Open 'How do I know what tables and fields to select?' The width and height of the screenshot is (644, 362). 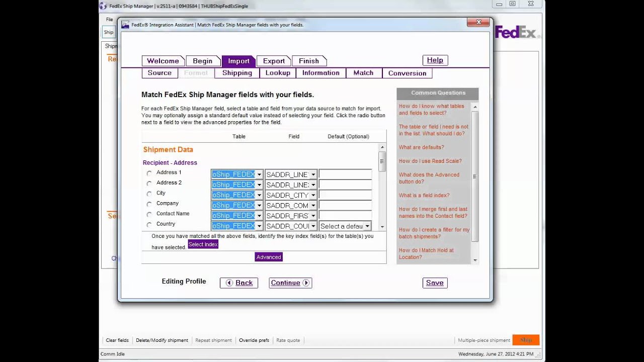click(432, 110)
